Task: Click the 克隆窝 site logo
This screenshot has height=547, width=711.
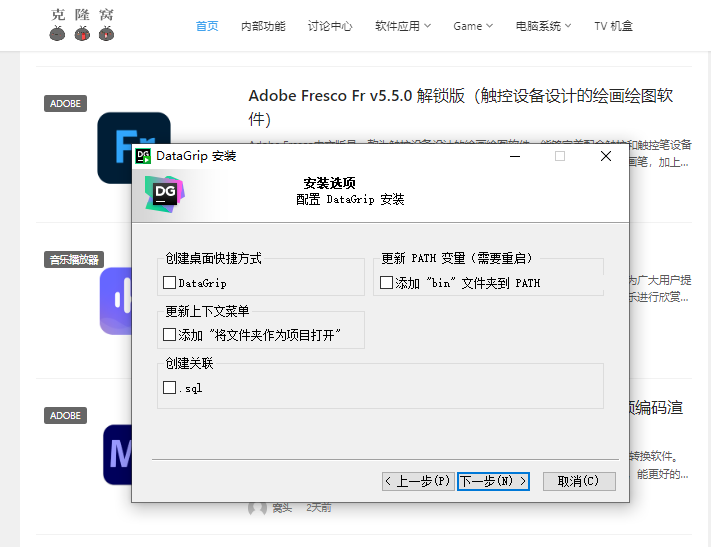Action: pyautogui.click(x=82, y=24)
